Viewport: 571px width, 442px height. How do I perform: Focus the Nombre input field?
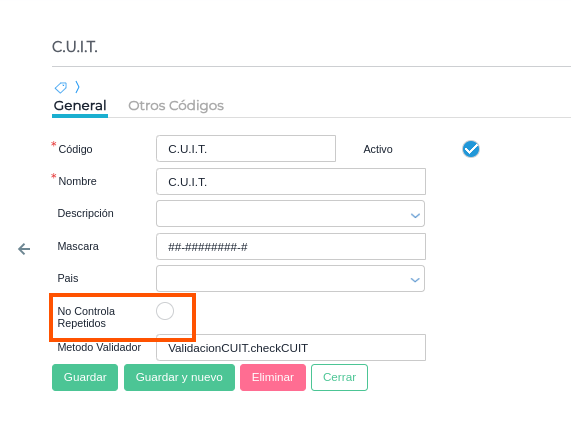291,181
